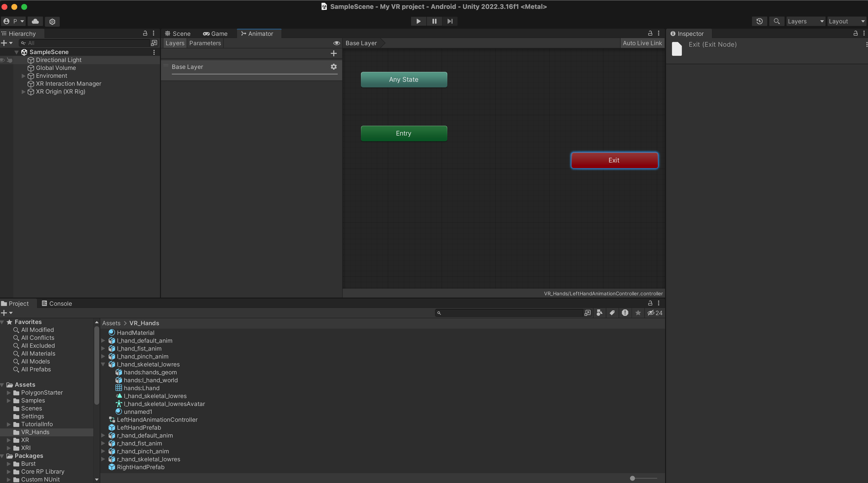Select the Entry state node
The width and height of the screenshot is (868, 483).
404,134
